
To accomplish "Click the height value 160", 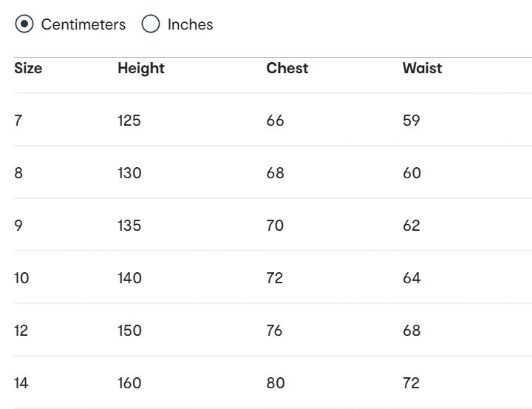I will pyautogui.click(x=130, y=383).
